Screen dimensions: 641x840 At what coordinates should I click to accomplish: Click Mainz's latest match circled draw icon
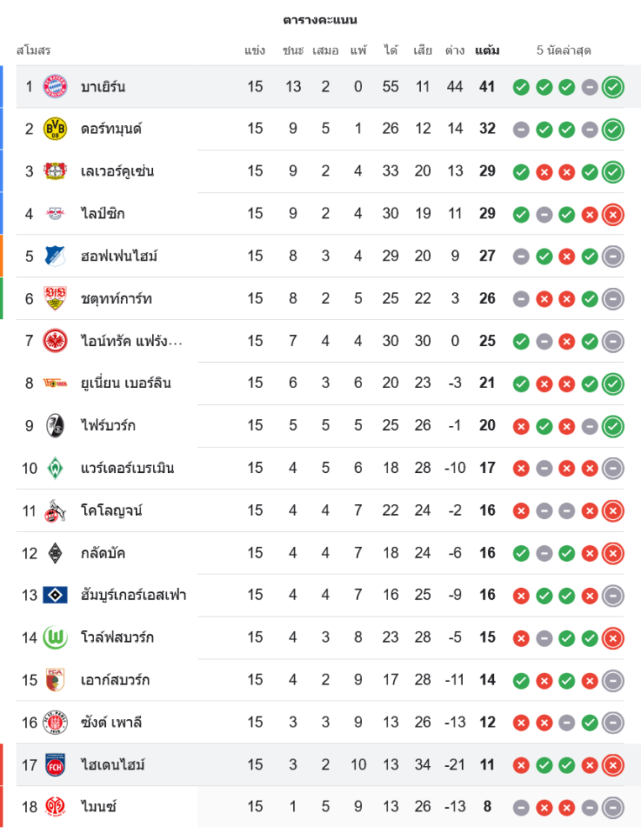(613, 807)
